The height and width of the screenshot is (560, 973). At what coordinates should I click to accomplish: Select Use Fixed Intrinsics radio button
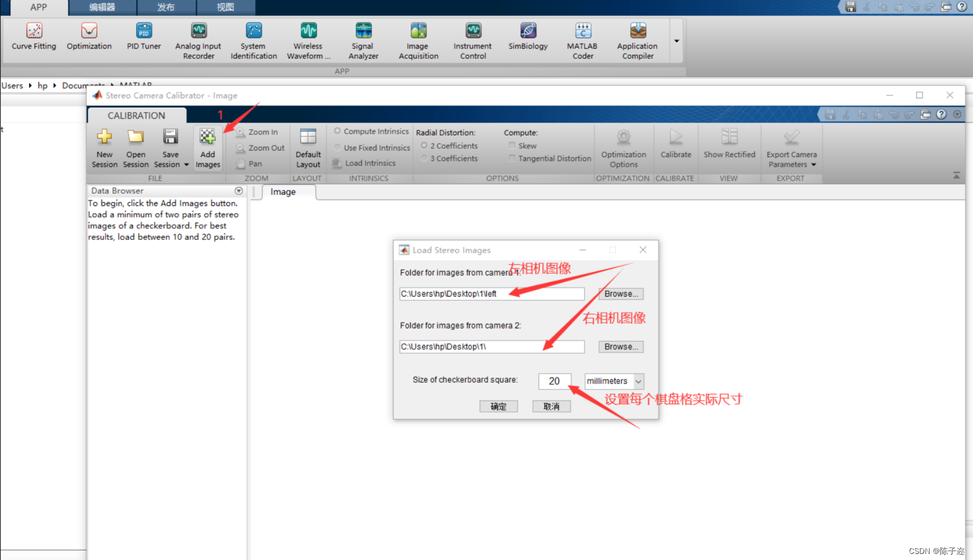tap(337, 147)
